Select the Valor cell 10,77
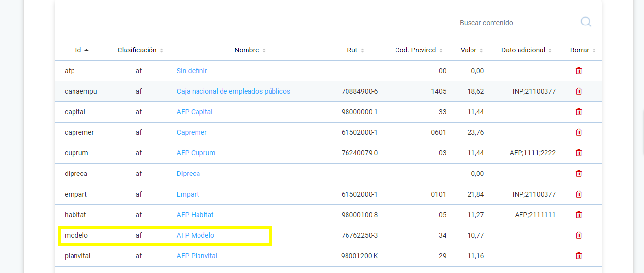The width and height of the screenshot is (644, 273). pyautogui.click(x=475, y=235)
